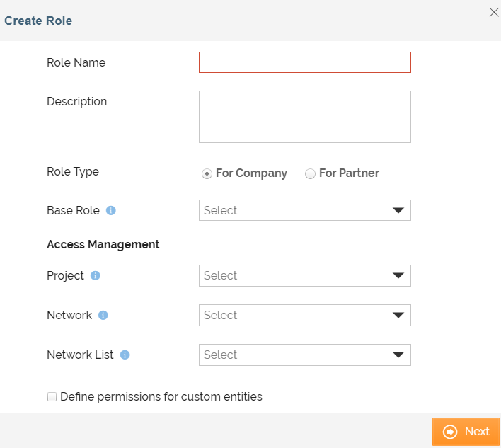Click the Role Name field label
Viewport: 501px width, 448px height.
(76, 62)
